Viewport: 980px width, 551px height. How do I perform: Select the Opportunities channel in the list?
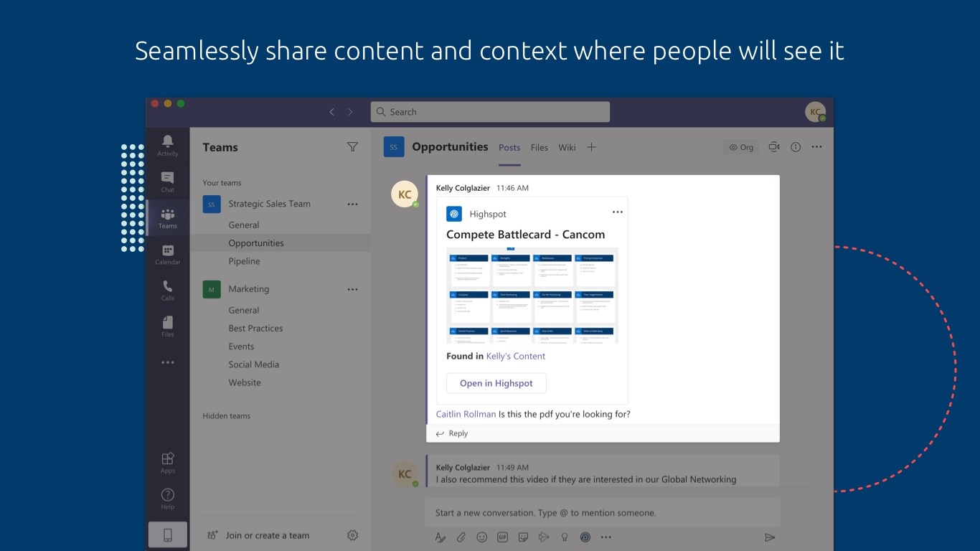click(x=281, y=243)
